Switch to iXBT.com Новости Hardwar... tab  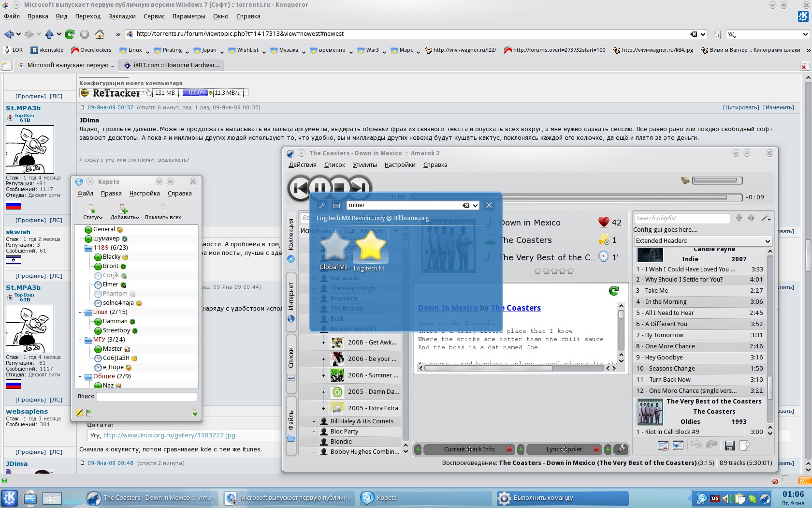172,65
